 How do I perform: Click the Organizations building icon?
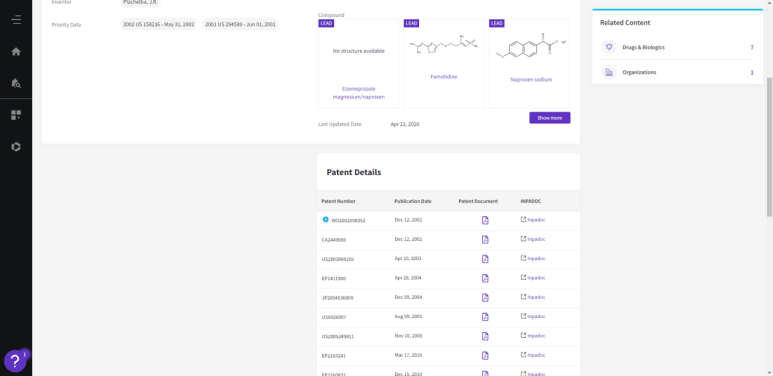(x=609, y=72)
